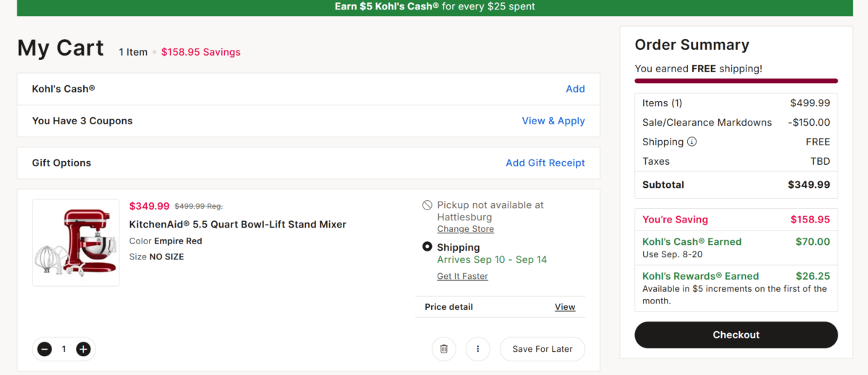Proceed to Checkout
Image resolution: width=868 pixels, height=375 pixels.
(736, 335)
